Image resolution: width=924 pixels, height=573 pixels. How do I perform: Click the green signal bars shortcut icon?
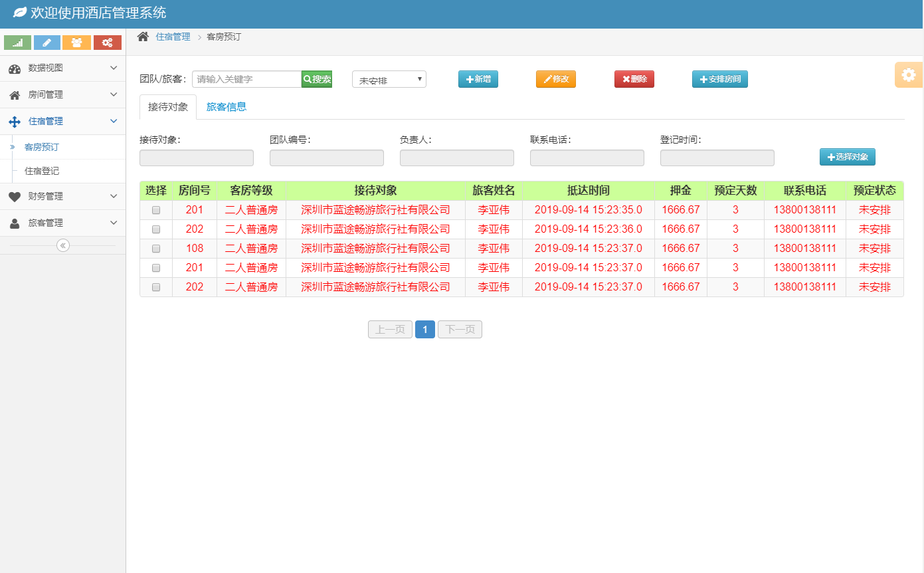tap(17, 43)
